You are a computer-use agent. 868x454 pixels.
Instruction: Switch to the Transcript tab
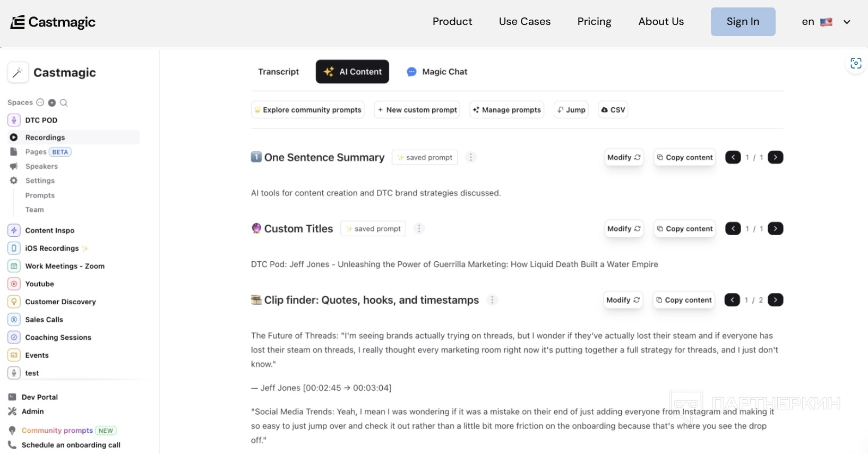click(278, 72)
